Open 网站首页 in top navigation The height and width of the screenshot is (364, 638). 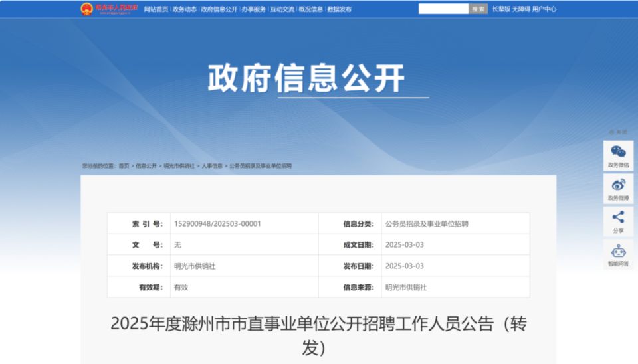pyautogui.click(x=156, y=9)
